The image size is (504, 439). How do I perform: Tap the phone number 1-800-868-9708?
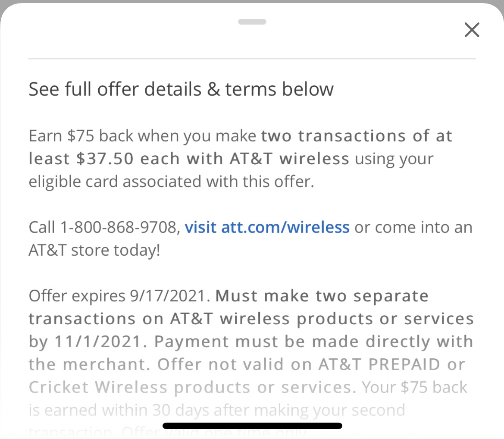click(x=118, y=227)
